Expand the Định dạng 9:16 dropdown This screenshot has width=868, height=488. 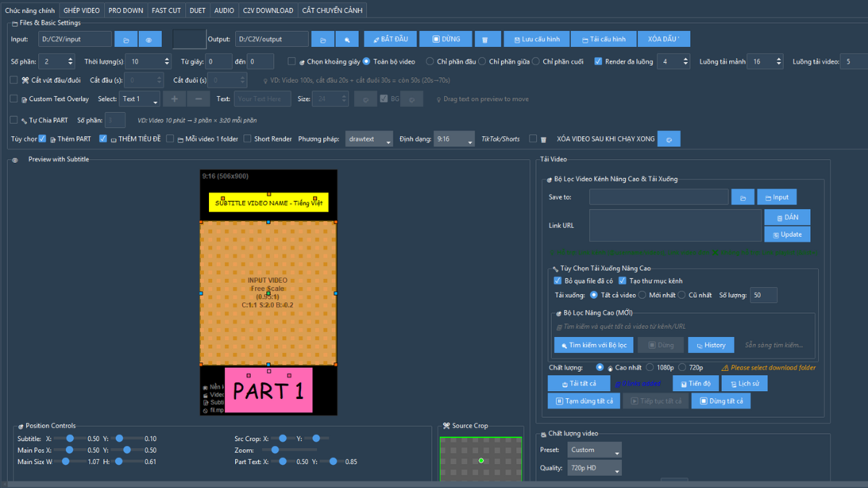pos(454,139)
